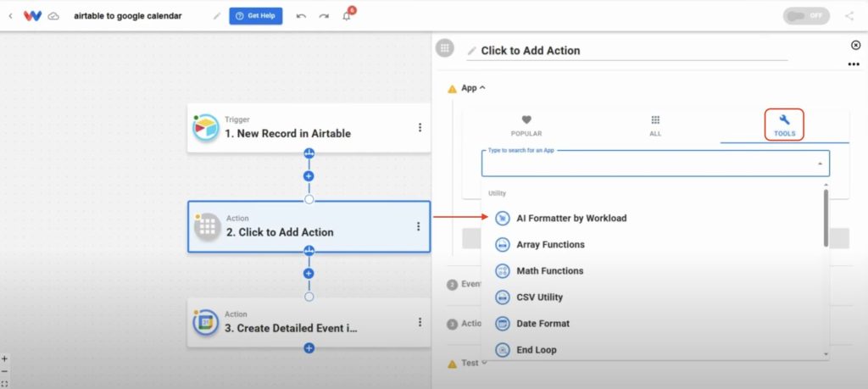Click the dropdown list scrollbar

tap(826, 218)
